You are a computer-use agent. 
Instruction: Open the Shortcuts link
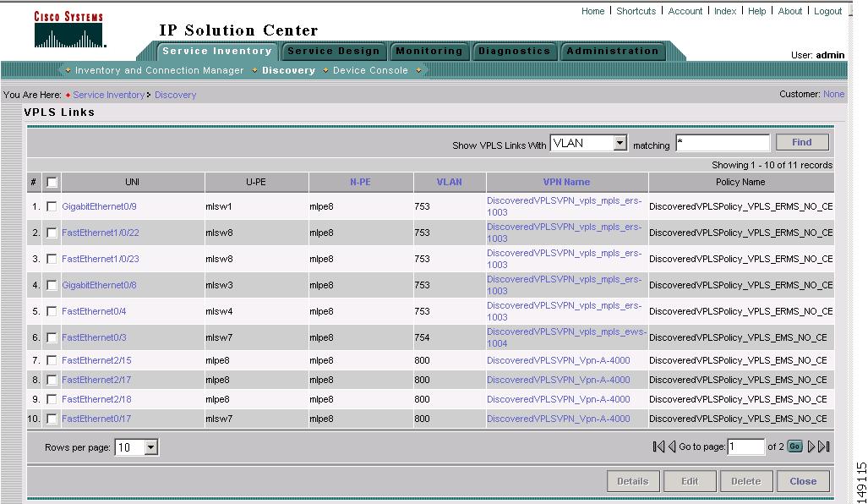[x=636, y=11]
